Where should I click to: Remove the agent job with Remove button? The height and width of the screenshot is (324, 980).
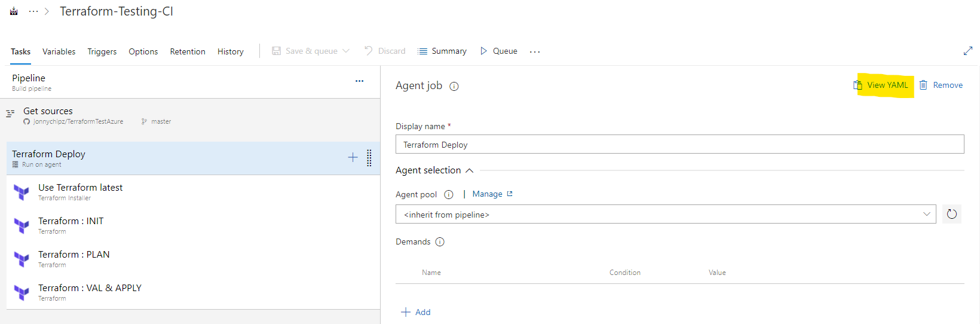tap(941, 85)
